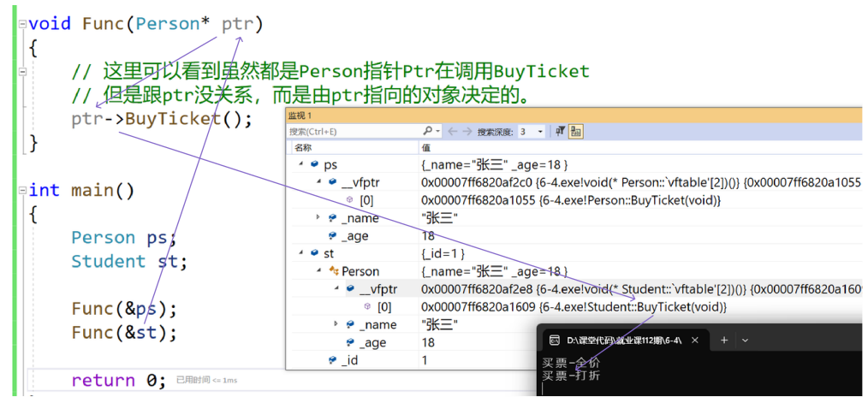Click the terminal tab console icon

coord(554,340)
